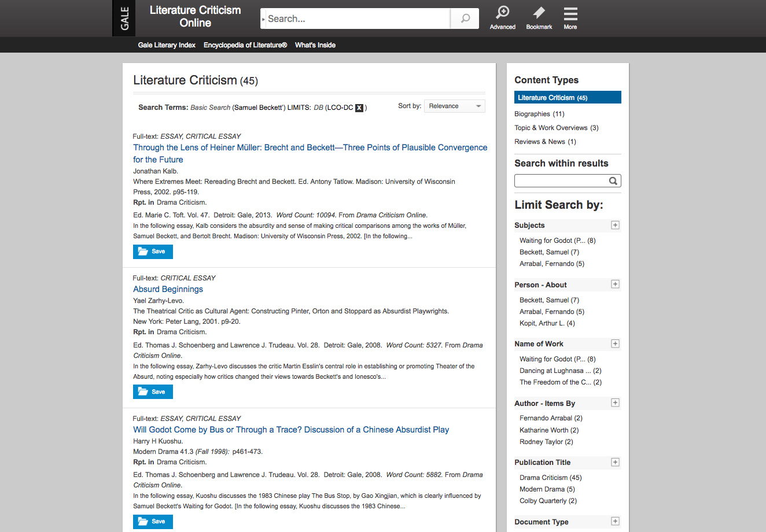Open Encyclopedia of Literature
Screen dimensions: 766x532
click(245, 45)
